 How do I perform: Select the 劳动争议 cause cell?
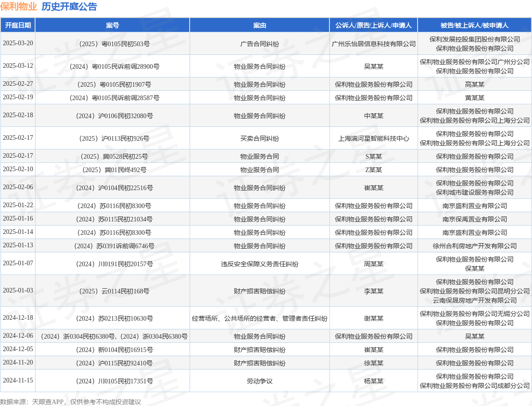[260, 381]
